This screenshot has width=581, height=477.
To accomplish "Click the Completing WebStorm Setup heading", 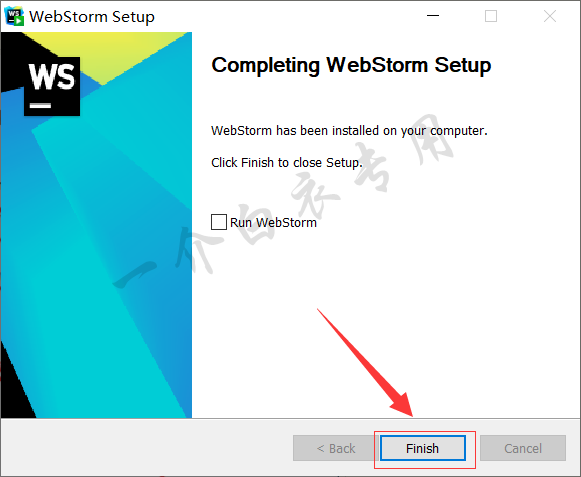I will pyautogui.click(x=351, y=65).
